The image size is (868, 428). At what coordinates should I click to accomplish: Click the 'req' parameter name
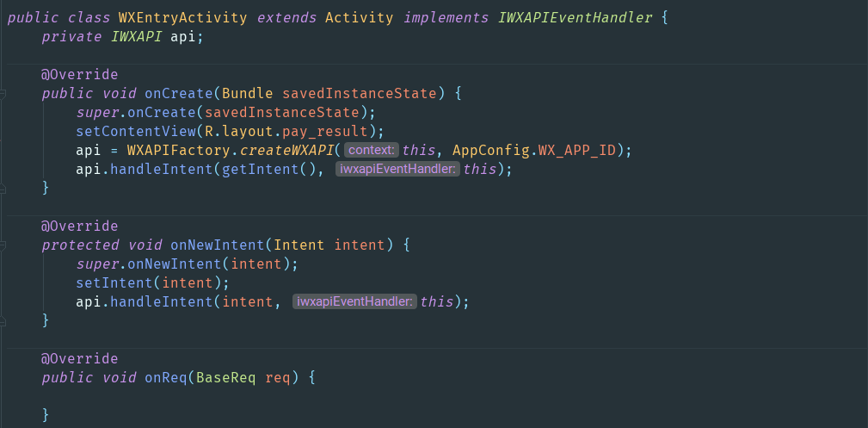click(x=278, y=377)
